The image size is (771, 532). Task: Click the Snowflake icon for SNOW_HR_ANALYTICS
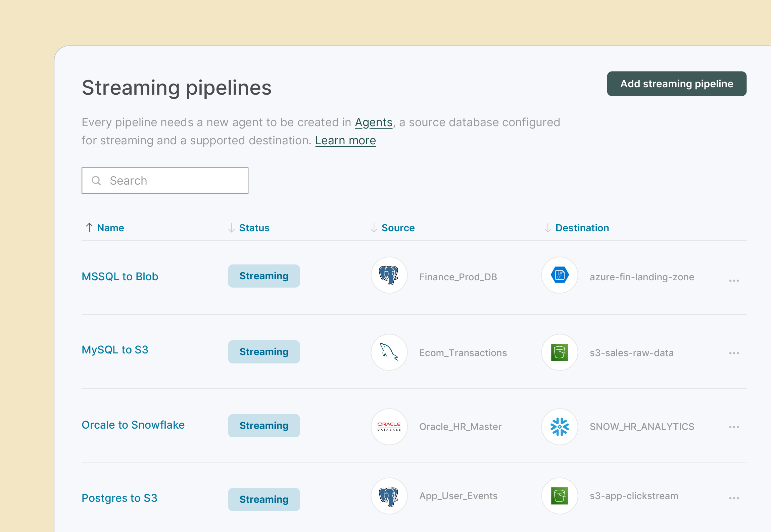pyautogui.click(x=560, y=426)
